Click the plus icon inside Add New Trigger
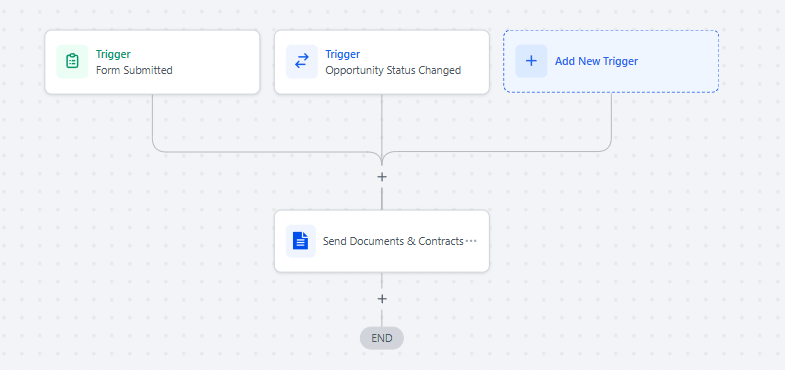Image resolution: width=785 pixels, height=370 pixels. pyautogui.click(x=531, y=61)
